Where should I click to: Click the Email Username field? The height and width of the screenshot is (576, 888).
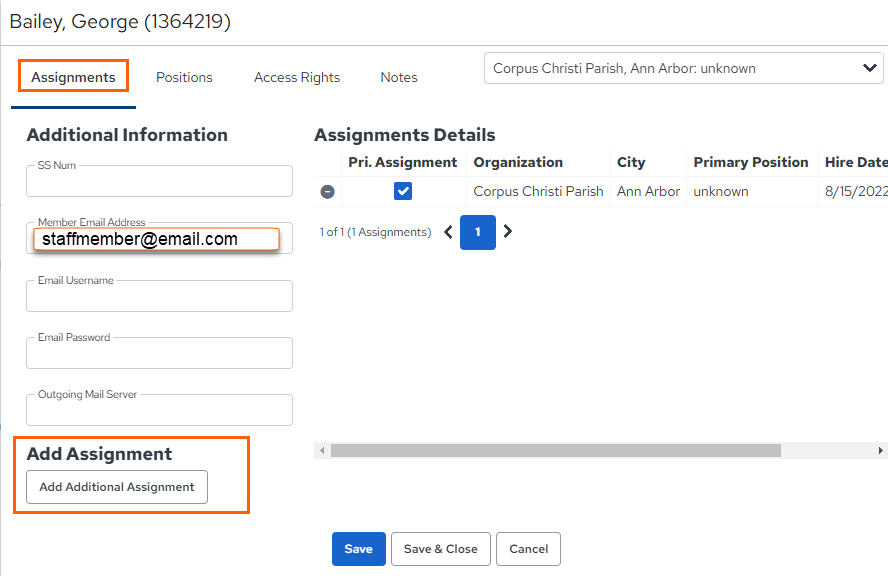159,296
